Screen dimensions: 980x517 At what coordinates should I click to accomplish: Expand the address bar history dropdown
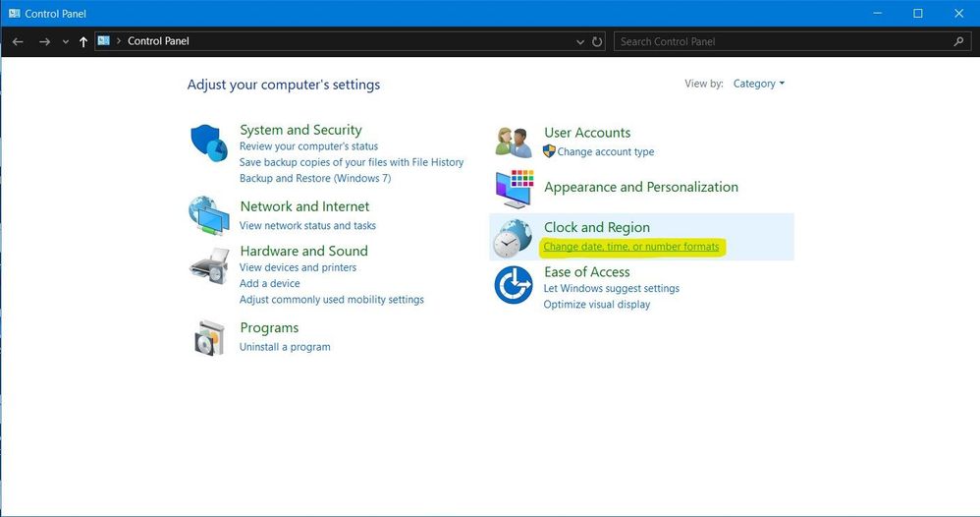tap(580, 42)
